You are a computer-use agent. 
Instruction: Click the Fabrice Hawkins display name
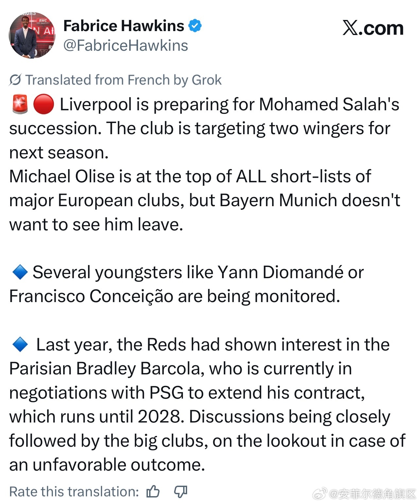[x=124, y=26]
